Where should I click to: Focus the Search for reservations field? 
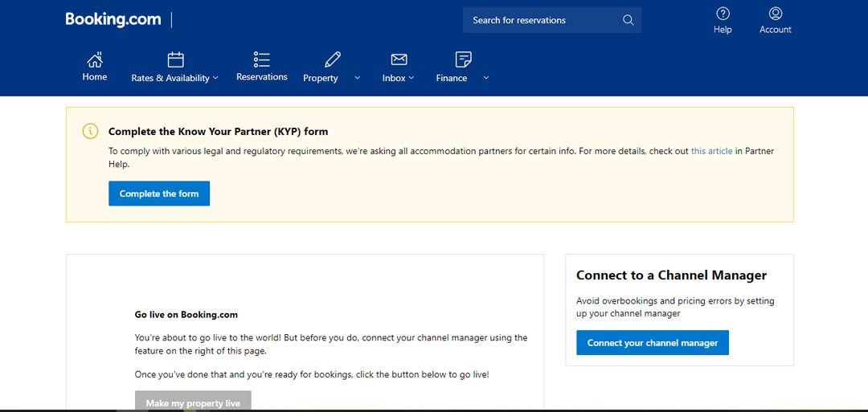(x=552, y=20)
